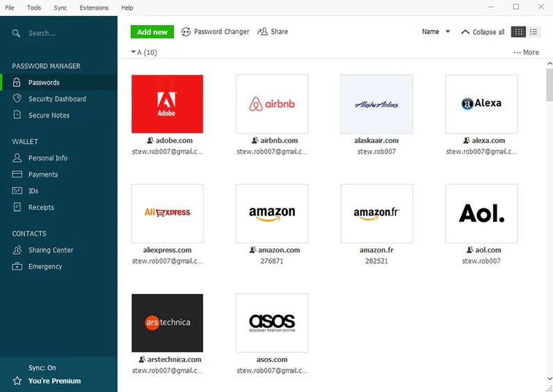Click the alaskaair.com entry name
Screen dimensions: 553x392
click(x=376, y=140)
